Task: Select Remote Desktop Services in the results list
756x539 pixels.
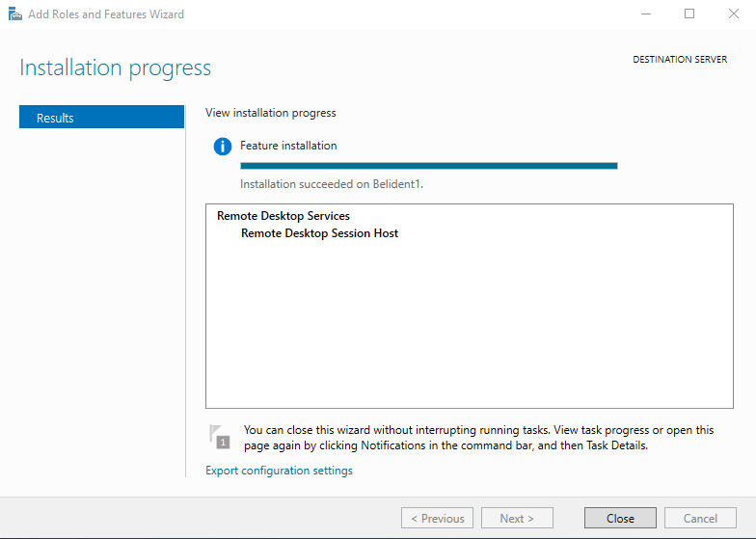Action: (283, 216)
